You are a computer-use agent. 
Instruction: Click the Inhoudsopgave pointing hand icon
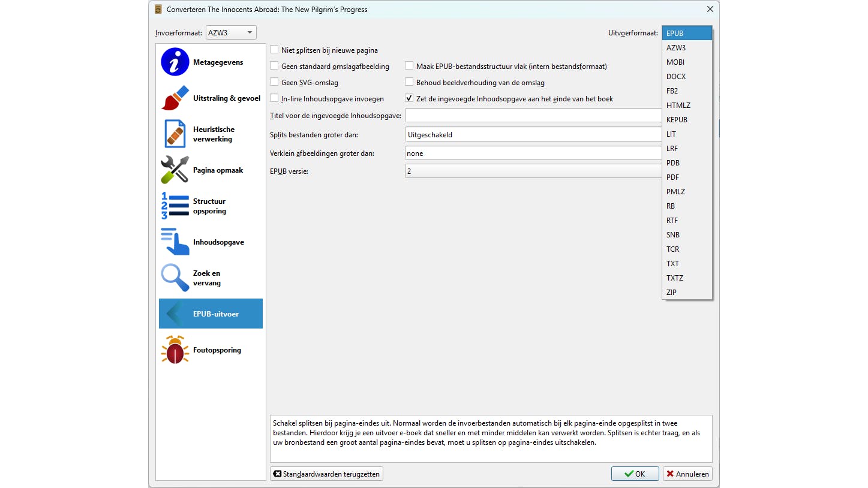click(x=175, y=242)
